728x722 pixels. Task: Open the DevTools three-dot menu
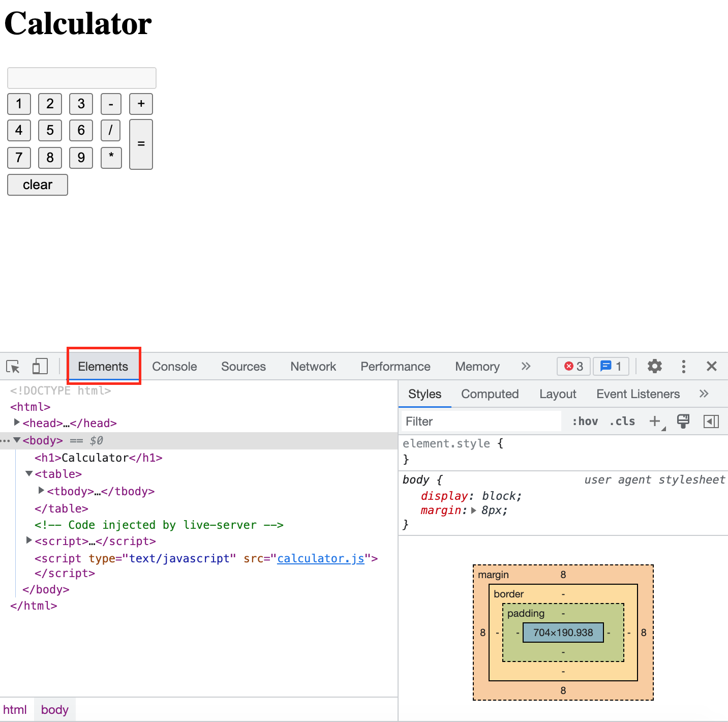[684, 366]
